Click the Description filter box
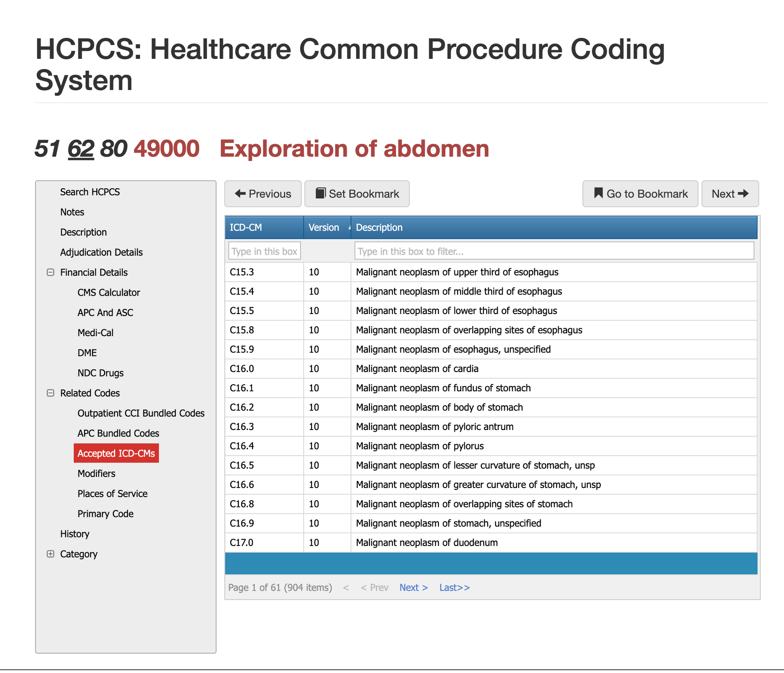The image size is (784, 673). [x=554, y=251]
